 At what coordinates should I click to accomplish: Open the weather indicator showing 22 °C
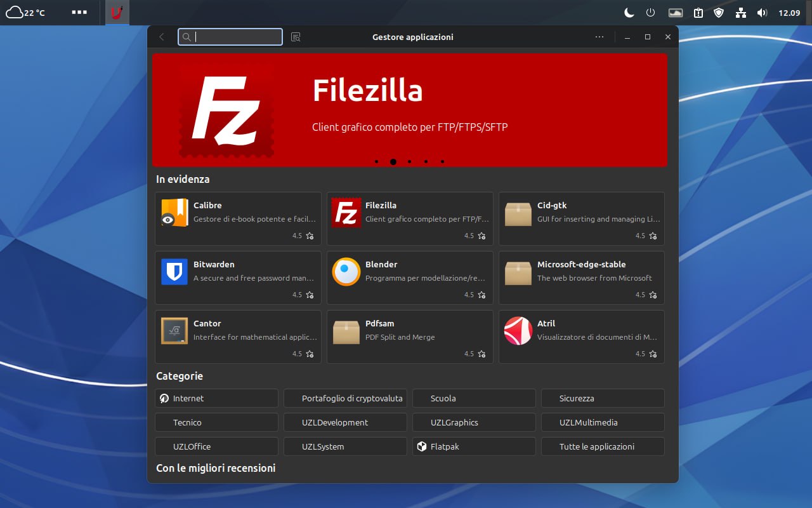pyautogui.click(x=25, y=13)
